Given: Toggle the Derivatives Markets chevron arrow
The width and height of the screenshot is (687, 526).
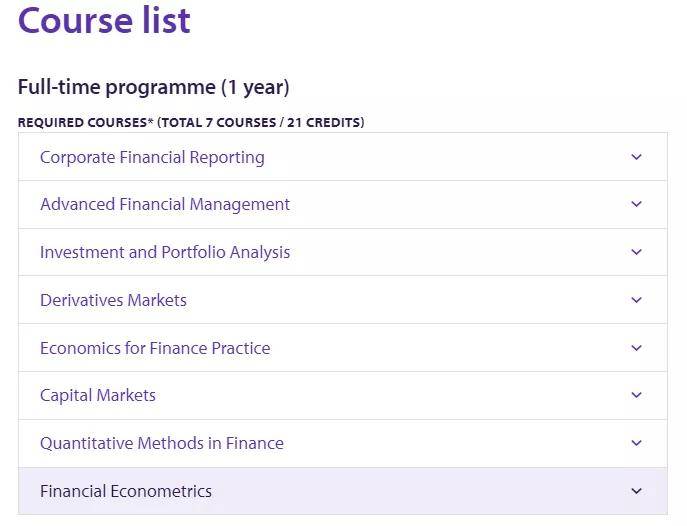Looking at the screenshot, I should [x=636, y=300].
